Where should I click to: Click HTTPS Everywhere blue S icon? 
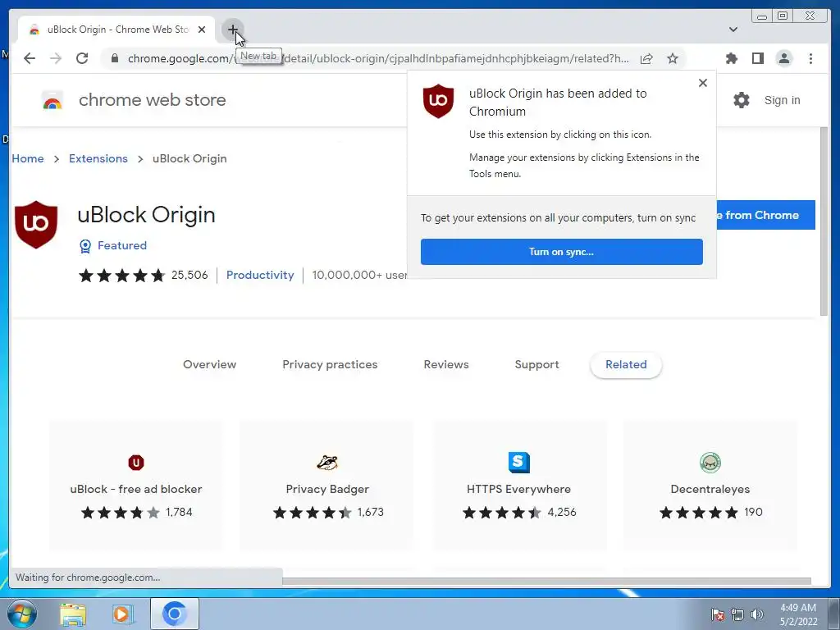(x=518, y=463)
